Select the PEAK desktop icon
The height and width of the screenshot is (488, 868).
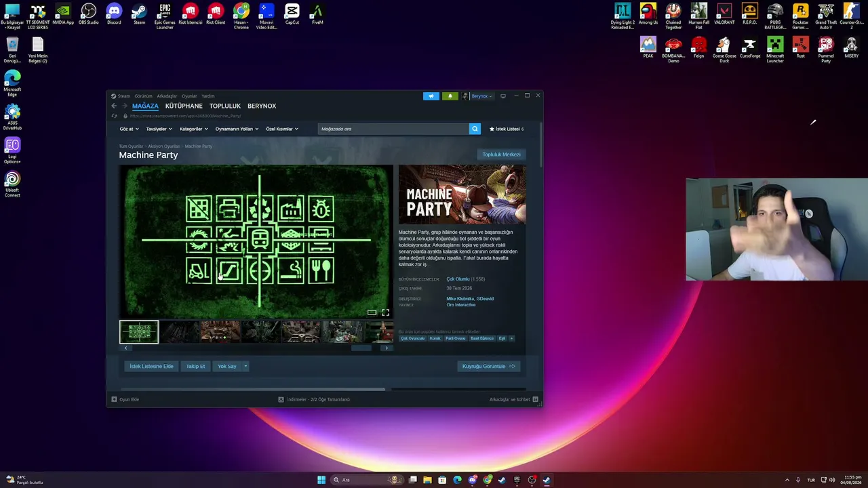(x=648, y=48)
